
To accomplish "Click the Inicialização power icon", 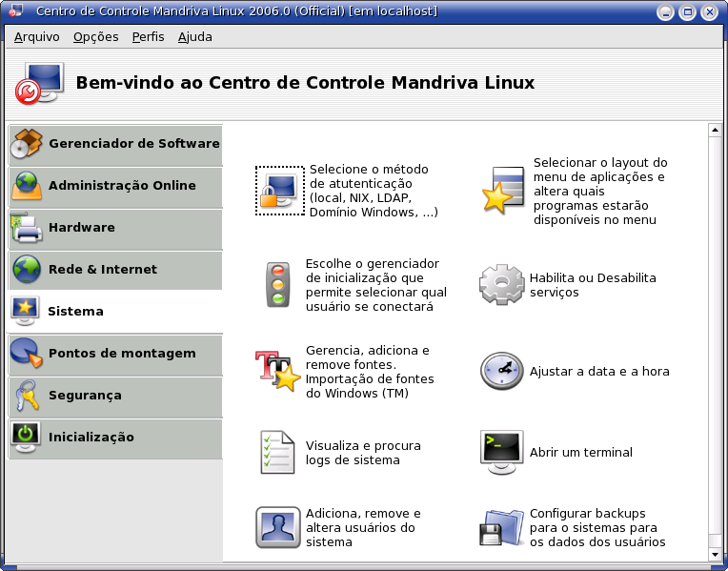I will [x=26, y=437].
